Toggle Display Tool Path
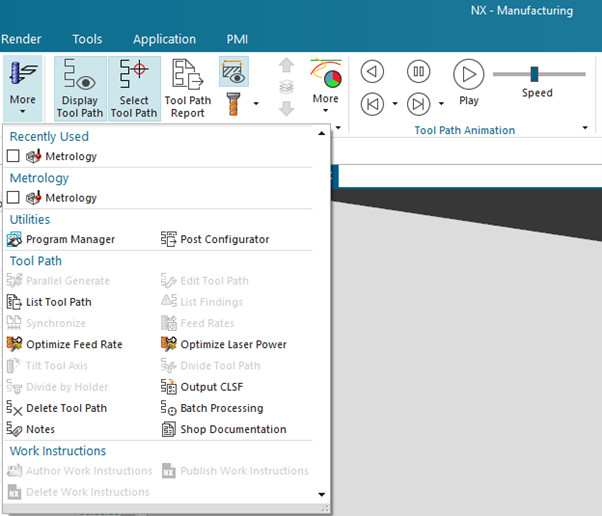 point(80,89)
